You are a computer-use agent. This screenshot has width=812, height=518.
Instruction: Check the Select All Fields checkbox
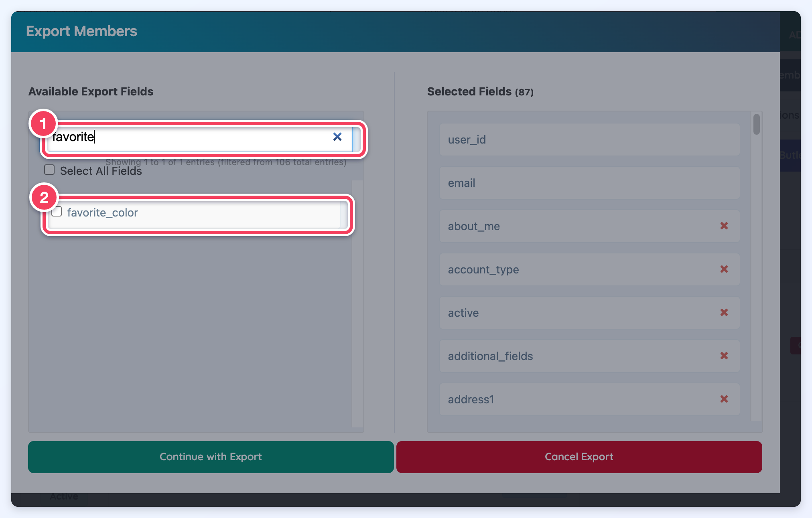(49, 170)
